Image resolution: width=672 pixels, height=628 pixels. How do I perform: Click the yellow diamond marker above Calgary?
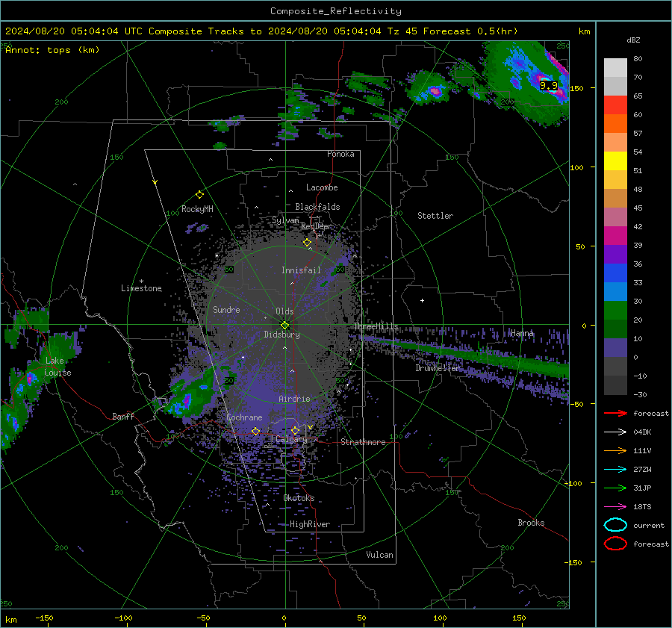click(295, 430)
